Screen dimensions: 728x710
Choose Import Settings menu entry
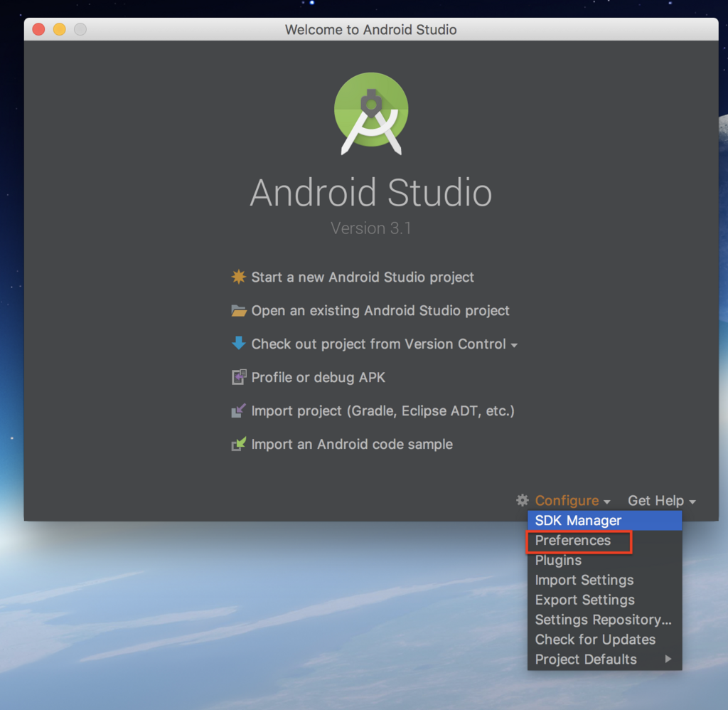click(604, 580)
